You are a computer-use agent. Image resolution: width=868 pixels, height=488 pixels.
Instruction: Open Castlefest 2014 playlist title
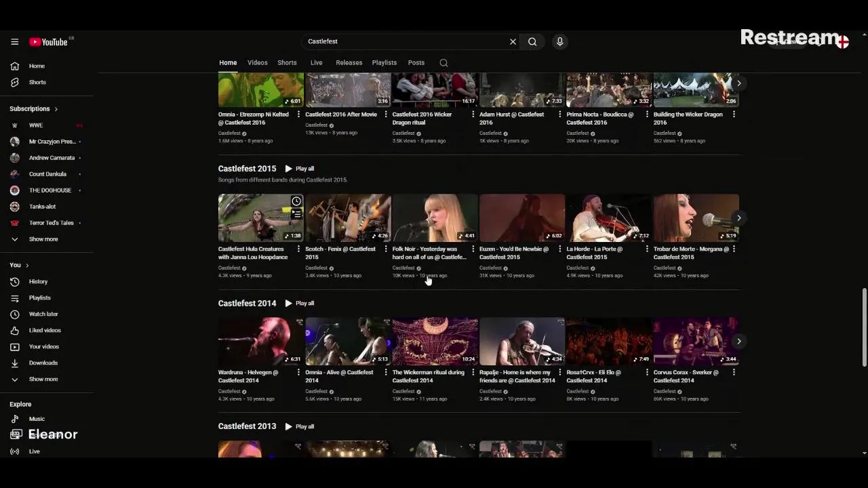[247, 303]
